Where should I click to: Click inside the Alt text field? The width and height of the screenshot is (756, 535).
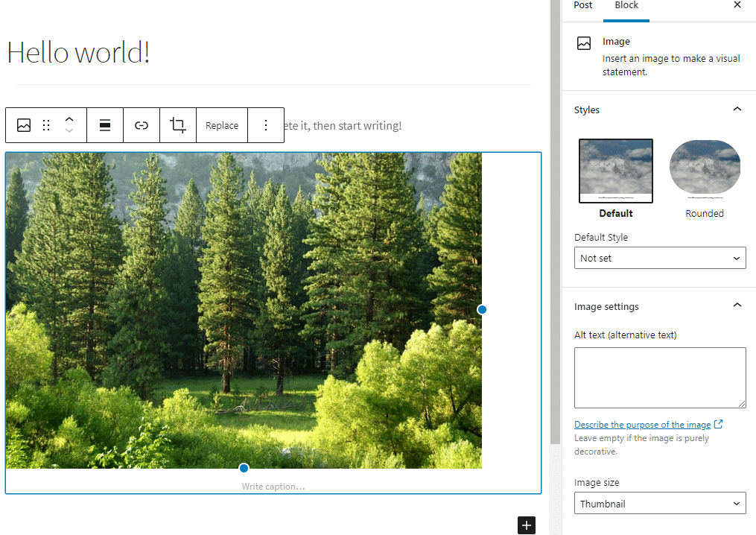(x=660, y=377)
